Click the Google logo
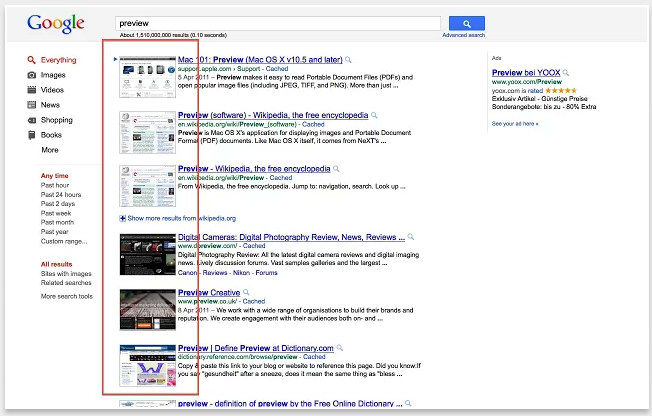 click(56, 23)
